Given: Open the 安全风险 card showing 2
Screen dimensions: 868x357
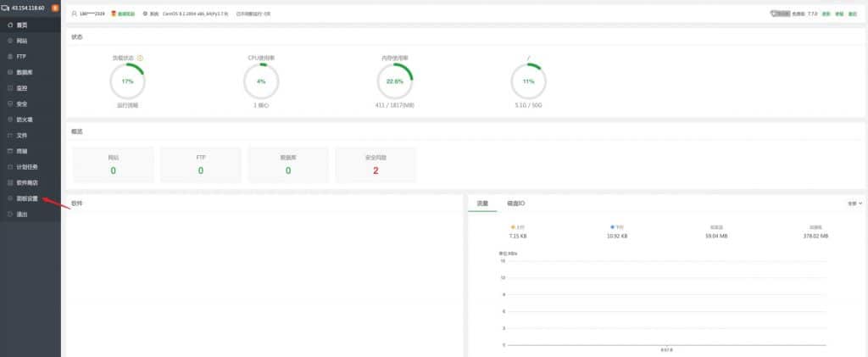Looking at the screenshot, I should (x=376, y=165).
